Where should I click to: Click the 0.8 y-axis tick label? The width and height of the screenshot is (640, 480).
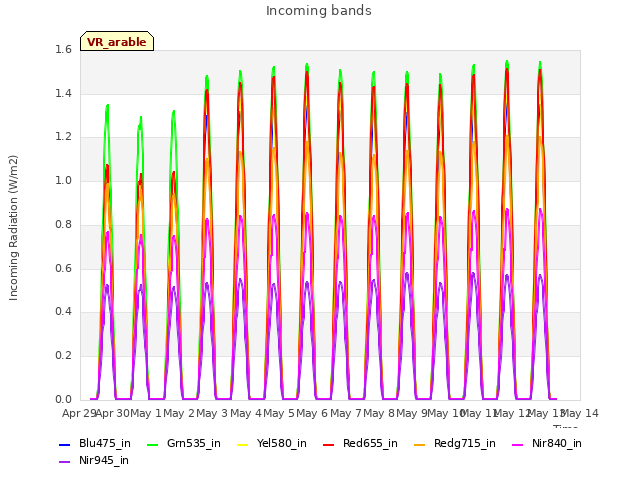tap(63, 224)
